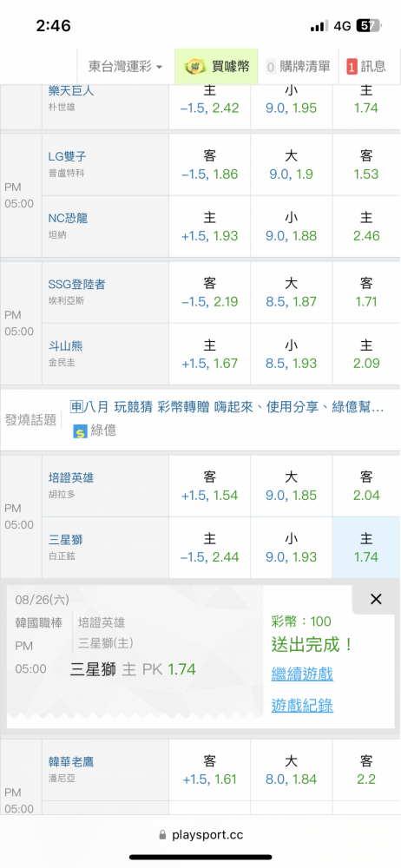Select 三星獅 主 1.74 moneyline cell
401x868 pixels.
tap(366, 548)
